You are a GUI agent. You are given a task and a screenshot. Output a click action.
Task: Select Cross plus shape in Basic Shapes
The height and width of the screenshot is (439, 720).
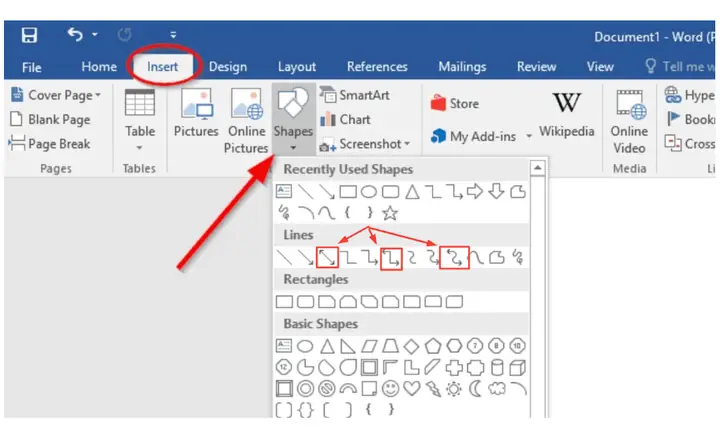[454, 368]
